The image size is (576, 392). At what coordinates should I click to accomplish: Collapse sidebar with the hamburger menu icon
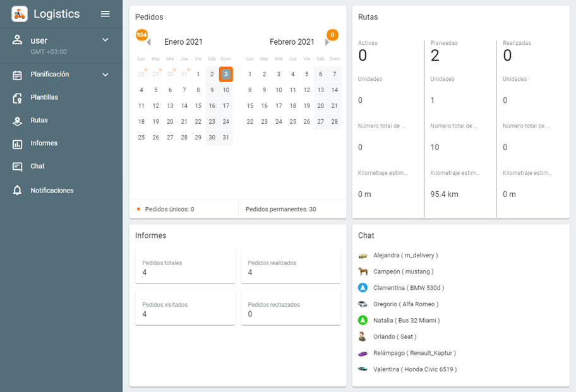[x=105, y=14]
